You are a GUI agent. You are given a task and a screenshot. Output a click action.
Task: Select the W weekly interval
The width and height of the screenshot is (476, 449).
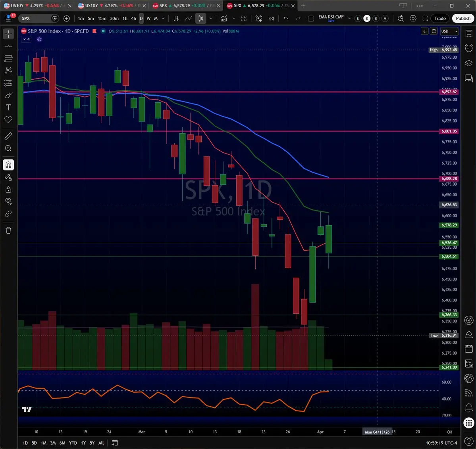pyautogui.click(x=148, y=19)
